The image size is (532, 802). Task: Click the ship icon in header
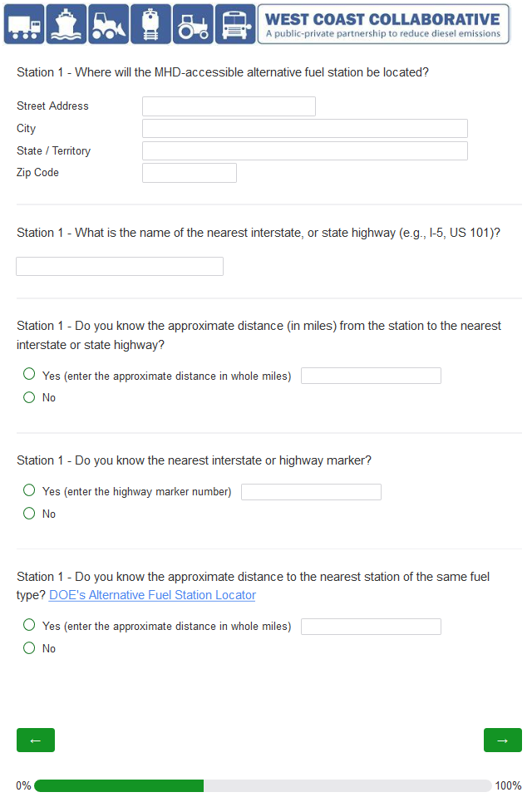(x=66, y=24)
